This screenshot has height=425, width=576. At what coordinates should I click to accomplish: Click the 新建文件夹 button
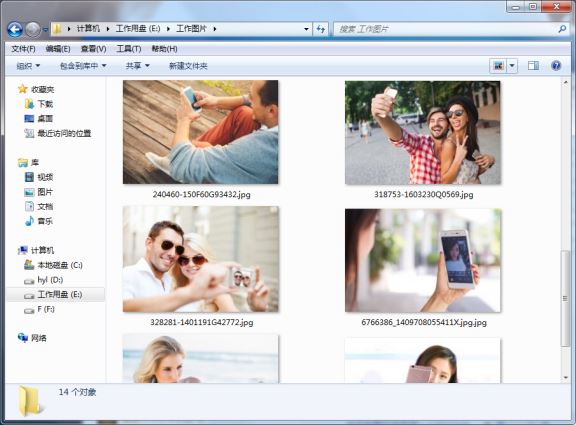[188, 66]
